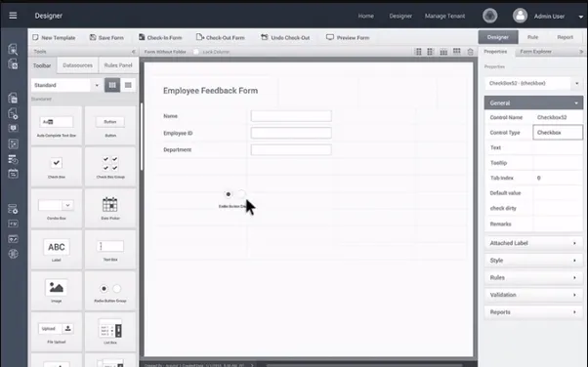Click the Undo Check-Out icon
This screenshot has width=588, height=367.
click(x=265, y=37)
